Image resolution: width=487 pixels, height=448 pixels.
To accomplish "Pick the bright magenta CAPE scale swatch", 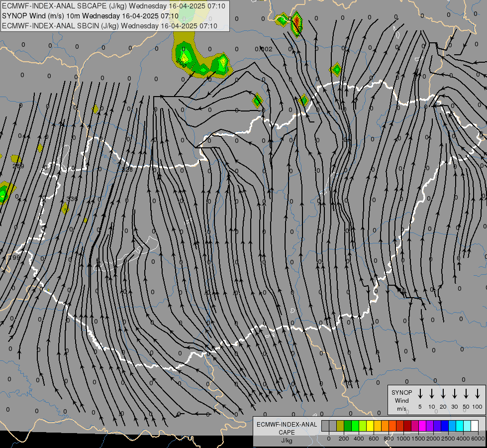I will tap(422, 426).
